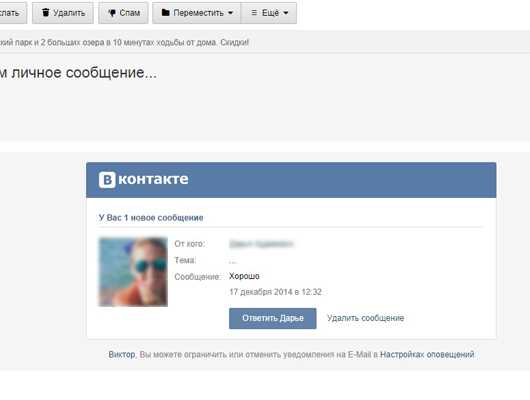The height and width of the screenshot is (400, 530).
Task: Open the Ещё more-actions menu
Action: tap(269, 13)
